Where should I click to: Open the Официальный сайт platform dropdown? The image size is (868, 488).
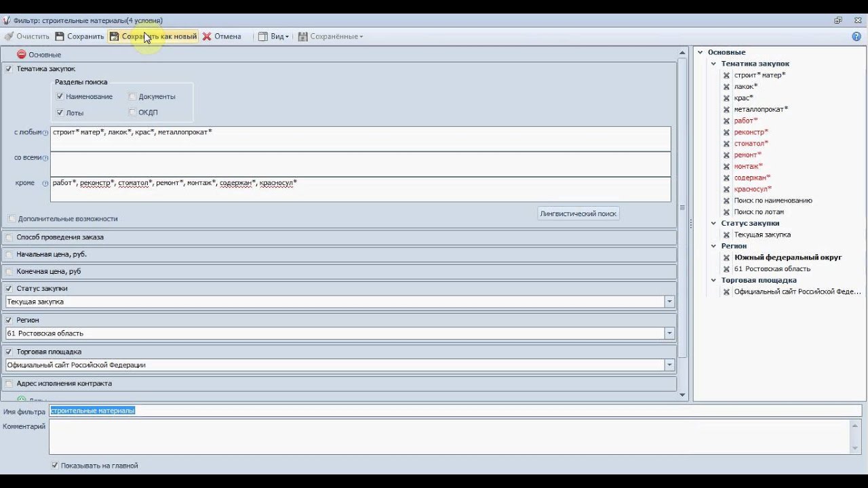coord(670,365)
